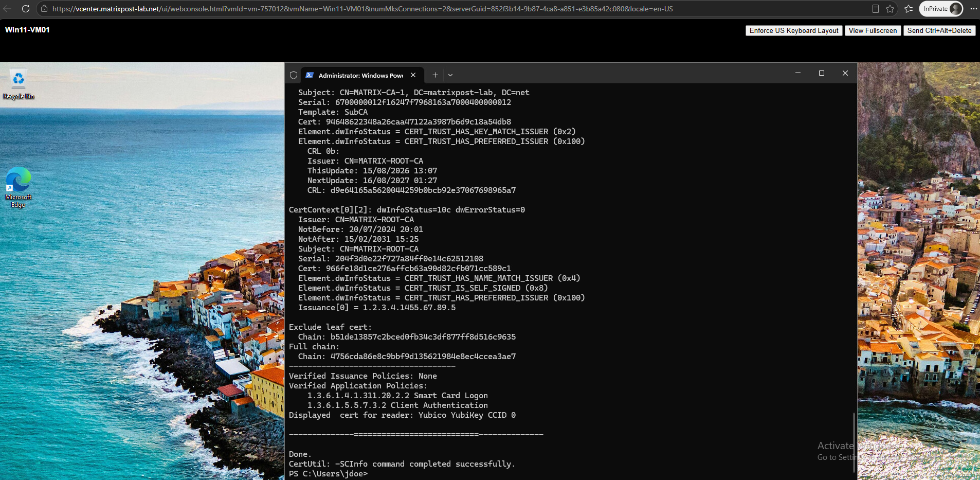Screen dimensions: 980x480
Task: Click the CERT_TRUST_HAS_NAME_MATCH_ISSUER (0x4) line
Action: (x=439, y=278)
